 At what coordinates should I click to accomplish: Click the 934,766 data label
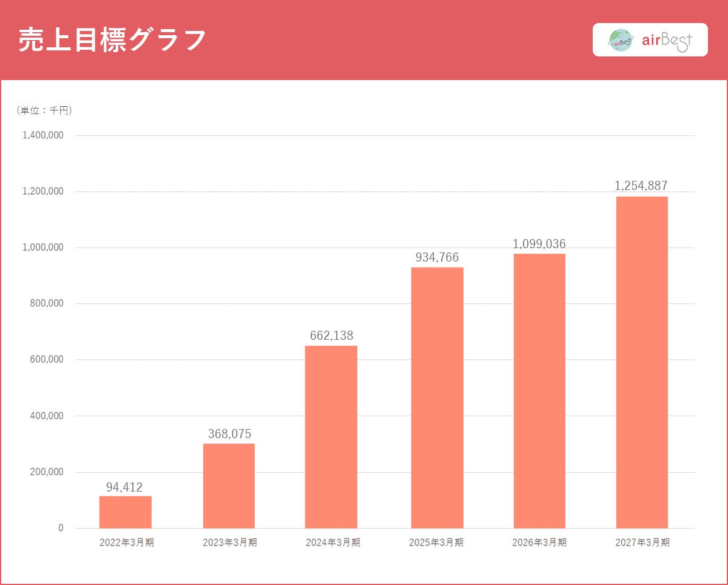[x=437, y=257]
